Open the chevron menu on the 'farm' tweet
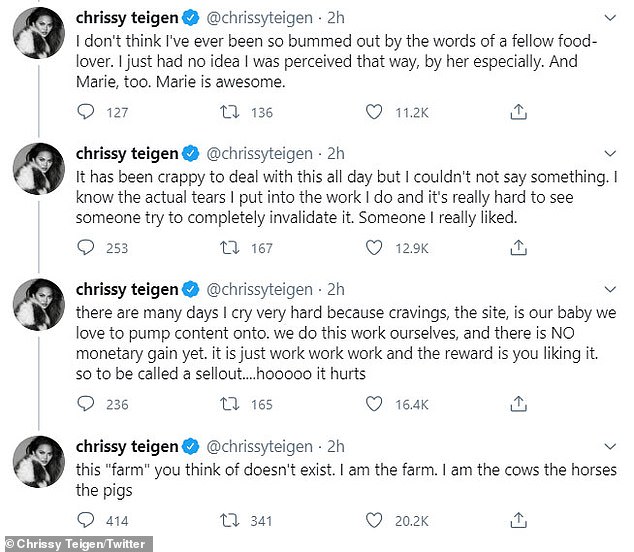 click(x=609, y=445)
